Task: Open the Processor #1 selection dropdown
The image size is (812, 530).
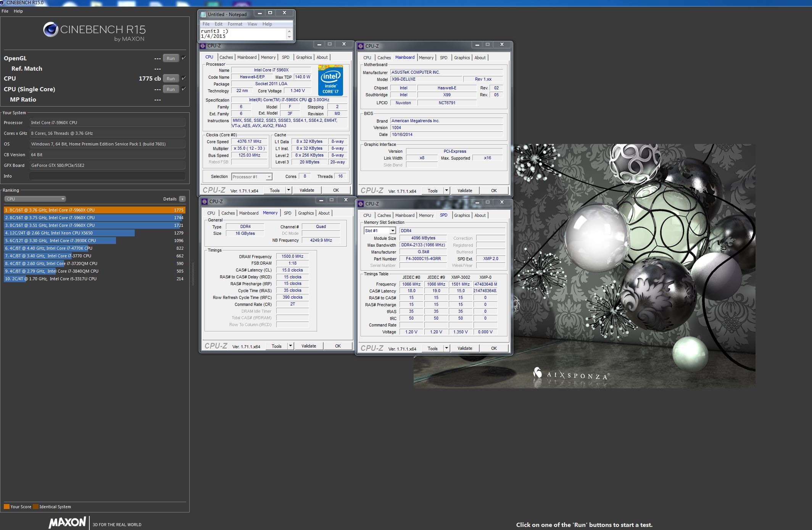Action: (252, 177)
